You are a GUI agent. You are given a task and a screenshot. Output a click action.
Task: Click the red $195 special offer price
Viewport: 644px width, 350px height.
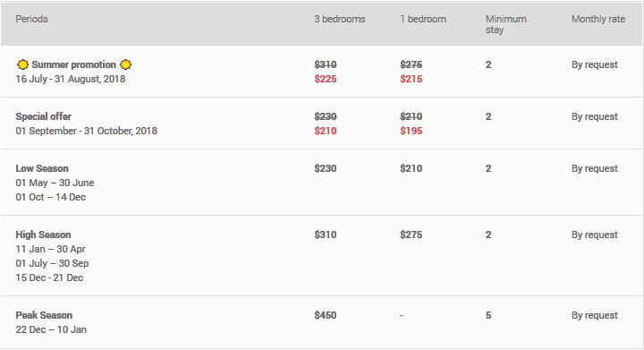411,131
